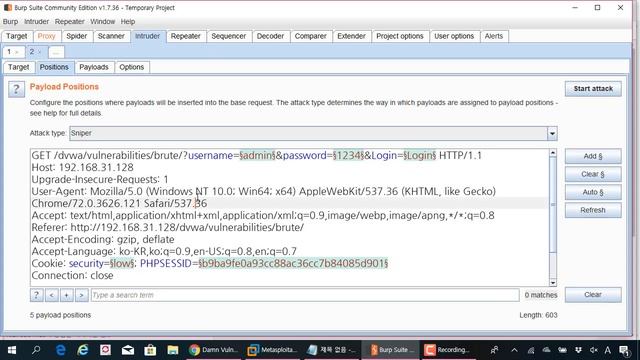Open the Window menu
The image size is (640, 360).
[x=102, y=22]
